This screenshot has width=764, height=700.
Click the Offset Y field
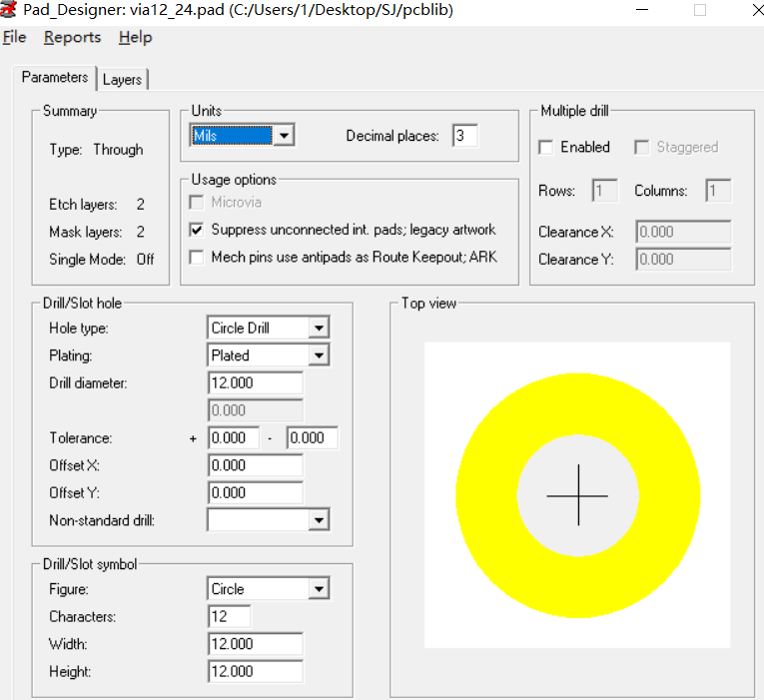[x=256, y=492]
